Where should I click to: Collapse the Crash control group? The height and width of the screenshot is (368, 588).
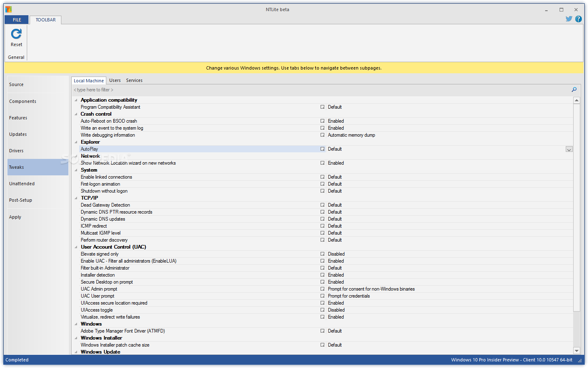(x=76, y=114)
